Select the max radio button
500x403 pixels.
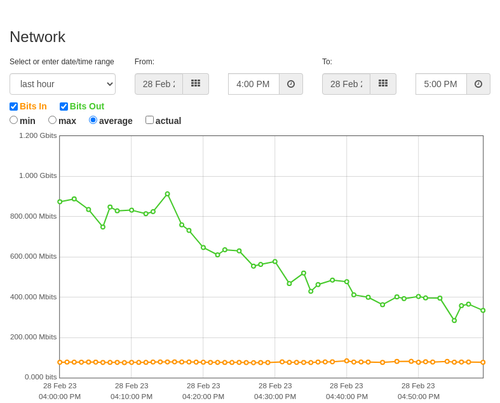tap(52, 120)
